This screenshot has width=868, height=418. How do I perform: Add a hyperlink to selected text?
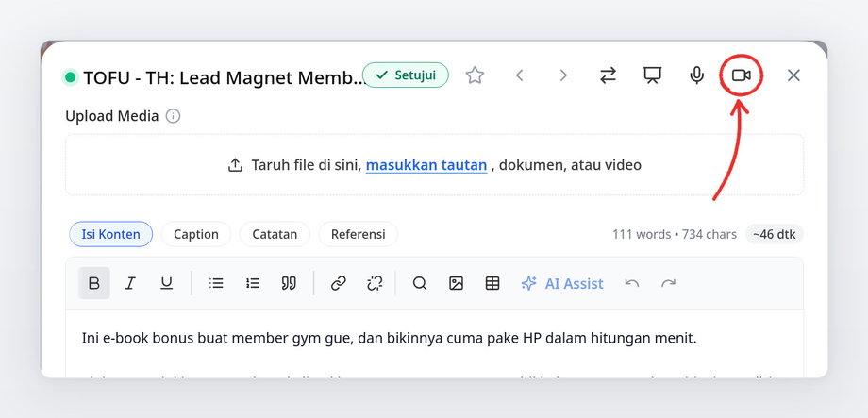(x=338, y=283)
